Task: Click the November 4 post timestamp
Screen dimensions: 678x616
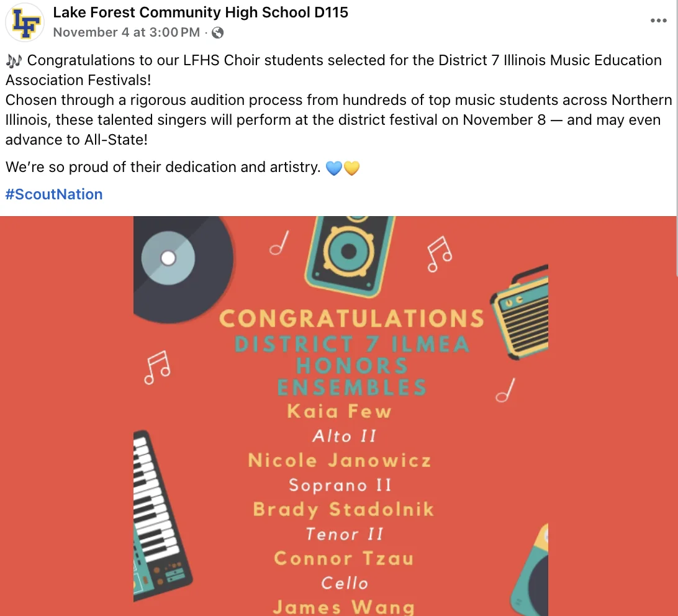Action: point(127,32)
